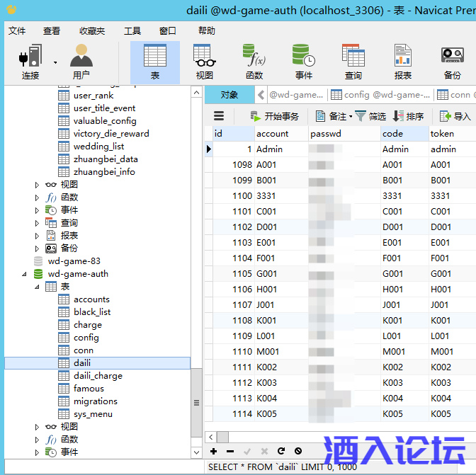This screenshot has width=476, height=475.
Task: Add a record with the plus icon
Action: tap(214, 451)
